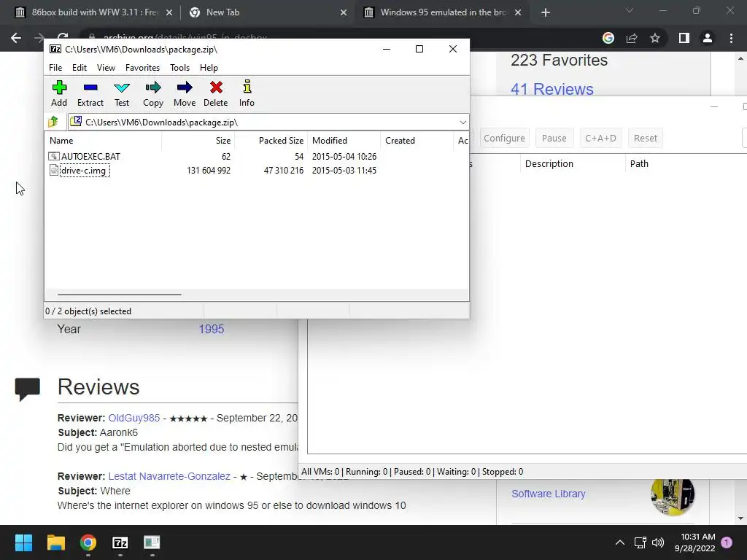Open the Favorites menu in 7-Zip

point(142,68)
